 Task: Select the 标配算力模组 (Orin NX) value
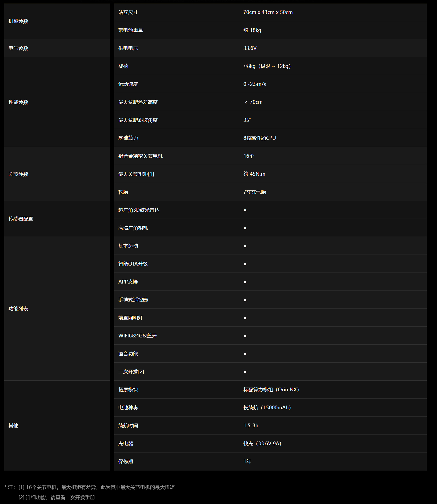tap(271, 390)
